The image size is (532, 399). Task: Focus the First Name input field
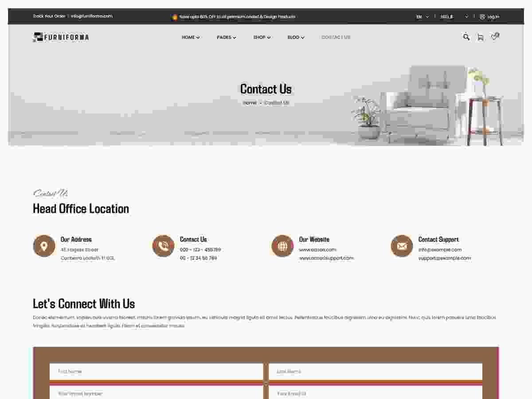[x=156, y=372]
